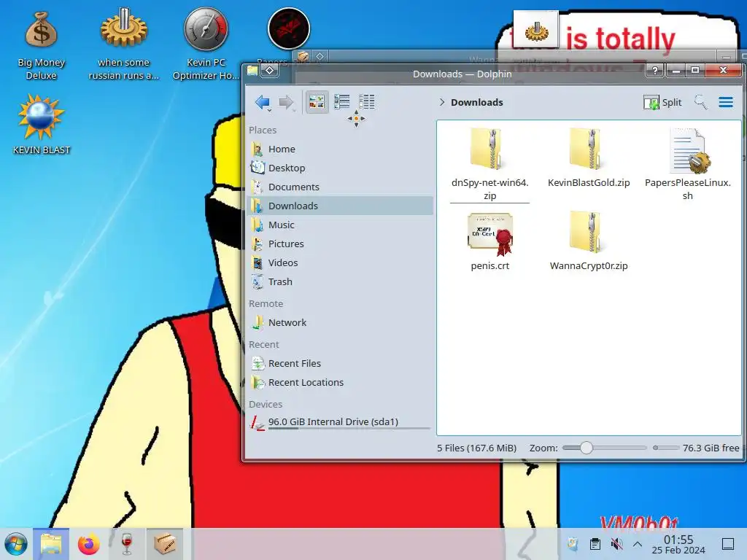The image size is (747, 560).
Task: Open Documents in Places panel
Action: click(340, 187)
